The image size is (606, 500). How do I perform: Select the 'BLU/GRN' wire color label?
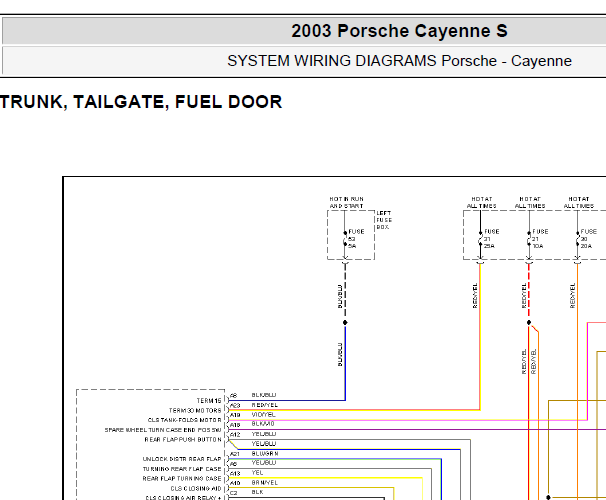click(x=265, y=453)
